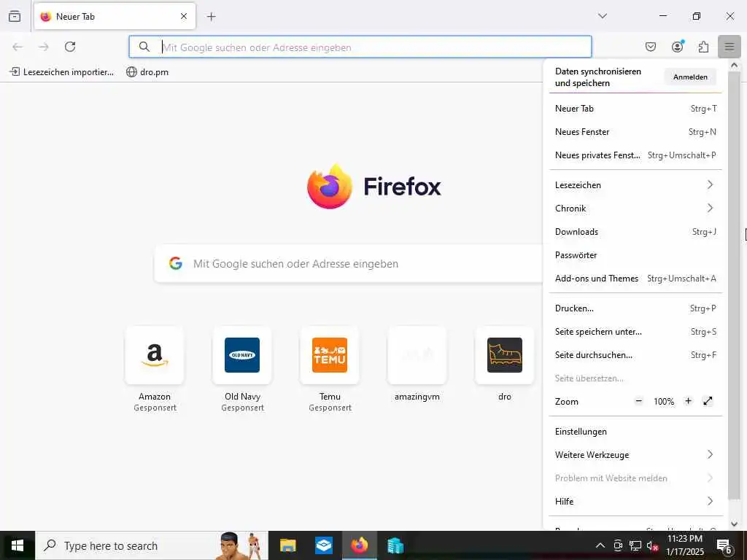
Task: Close the hamburger application menu button
Action: point(729,47)
